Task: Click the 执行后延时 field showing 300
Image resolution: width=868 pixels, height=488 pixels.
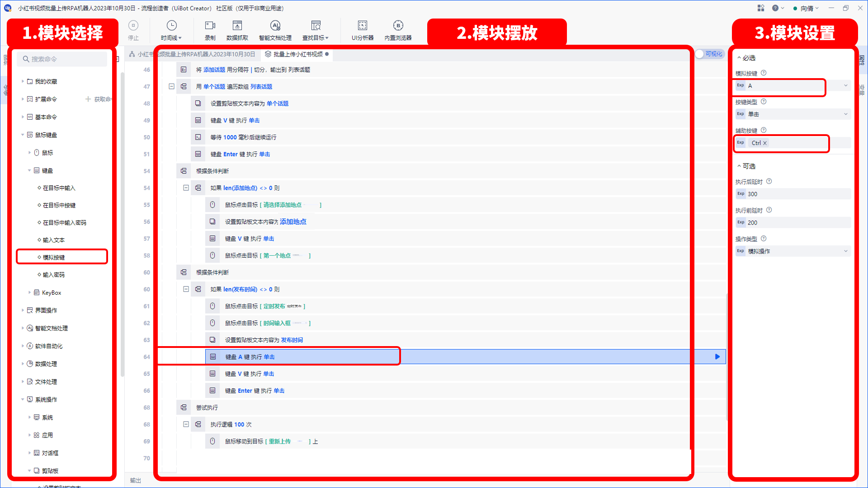Action: click(793, 194)
